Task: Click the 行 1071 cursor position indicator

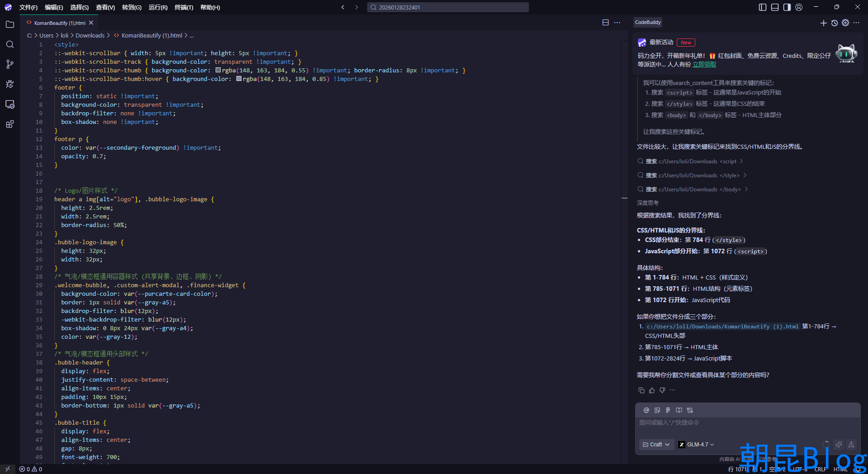Action: click(737, 469)
